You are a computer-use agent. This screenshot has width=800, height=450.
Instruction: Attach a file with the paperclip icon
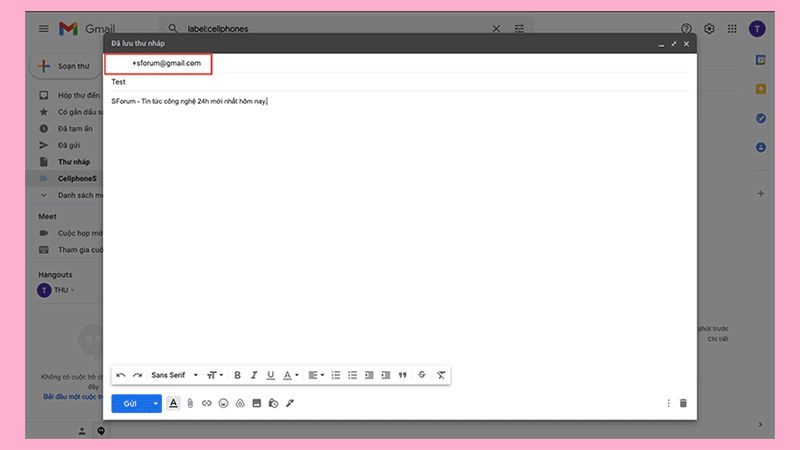pyautogui.click(x=189, y=403)
